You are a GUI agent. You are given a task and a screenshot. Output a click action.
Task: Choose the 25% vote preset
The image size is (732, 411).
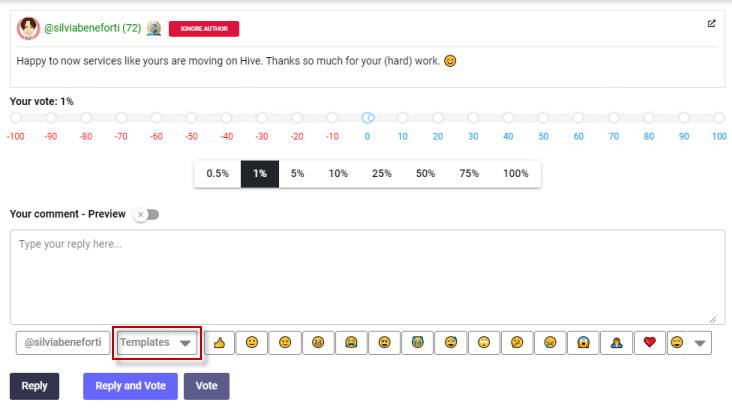click(381, 174)
